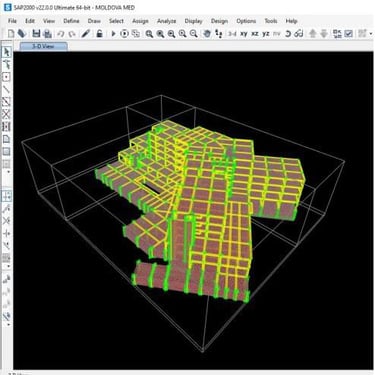Click the icon left of the checkmark
Viewport: 375px width, 375px height.
(x=337, y=34)
